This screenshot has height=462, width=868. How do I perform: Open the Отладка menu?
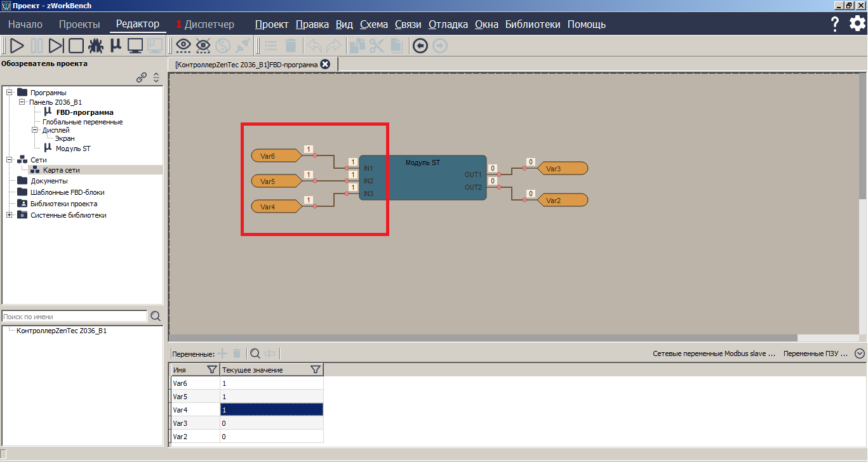coord(448,25)
